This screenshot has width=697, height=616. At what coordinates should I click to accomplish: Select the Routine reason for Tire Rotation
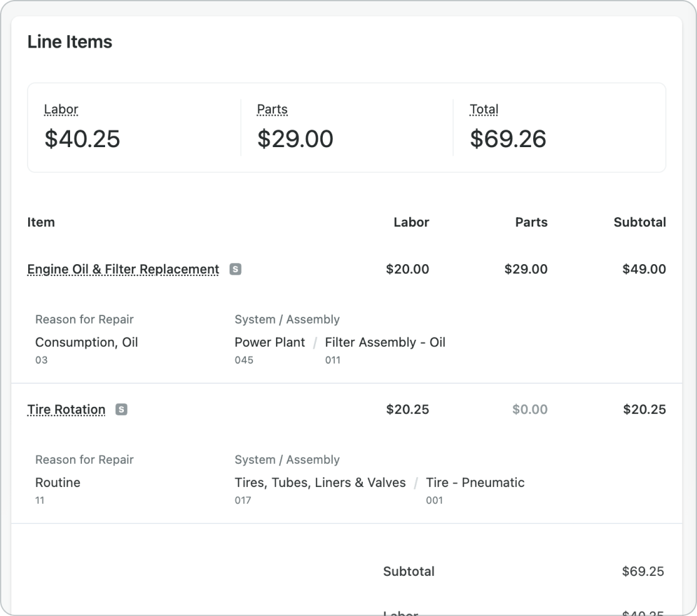(x=58, y=483)
